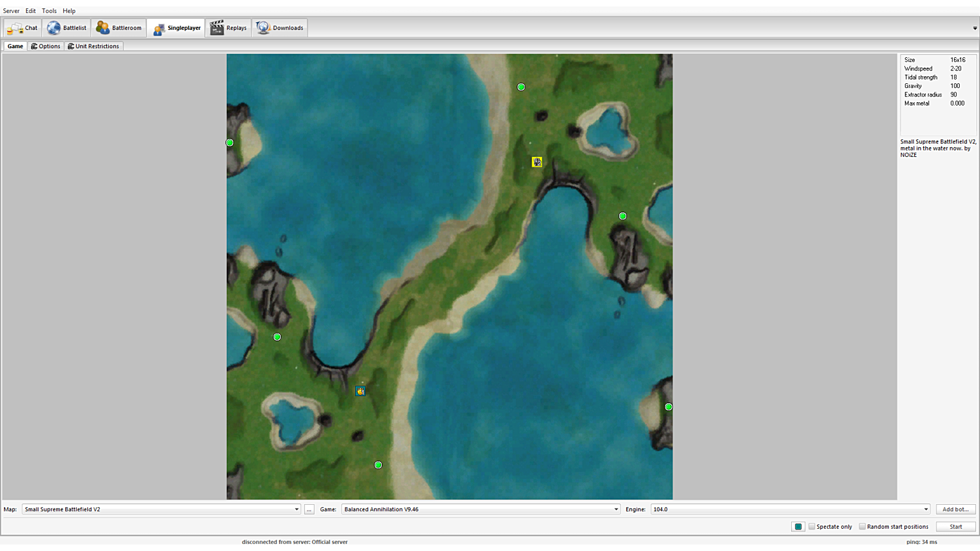The image size is (980, 551).
Task: Expand the Engine version dropdown
Action: (925, 509)
